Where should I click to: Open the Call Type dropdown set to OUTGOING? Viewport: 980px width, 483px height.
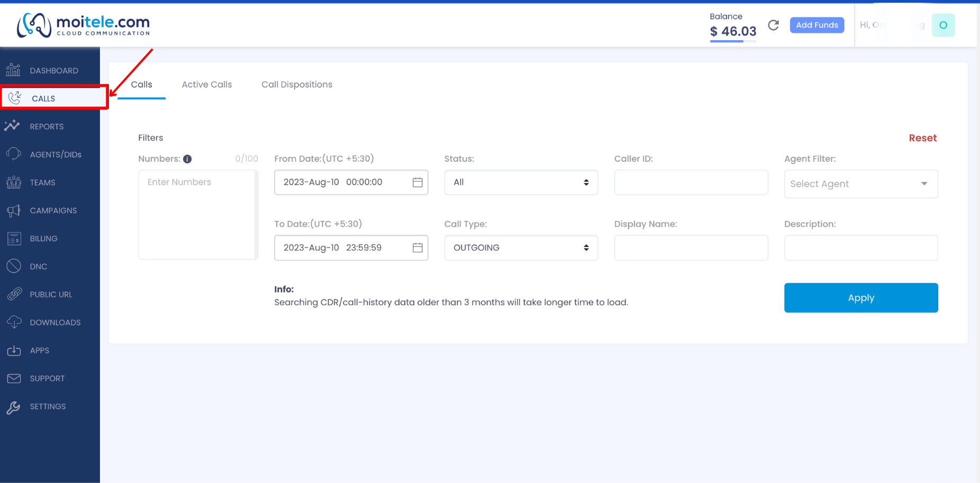521,248
